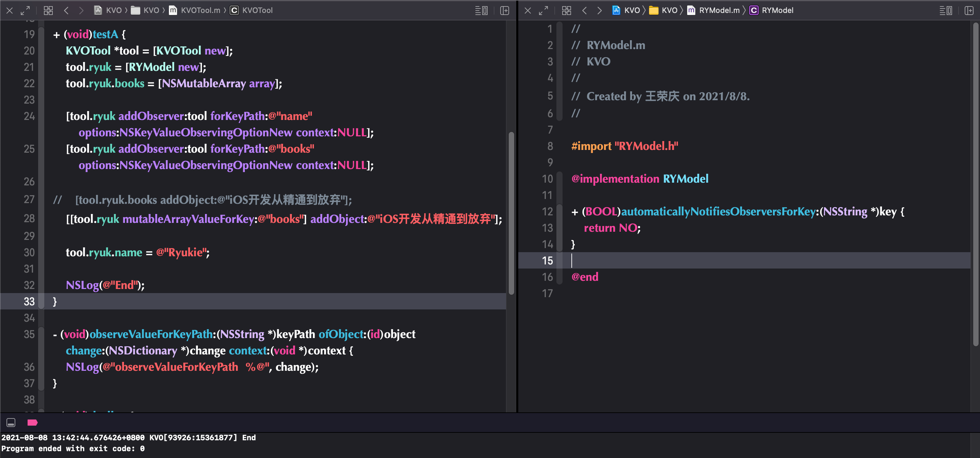Click #import "RYModel.h" line

(625, 146)
